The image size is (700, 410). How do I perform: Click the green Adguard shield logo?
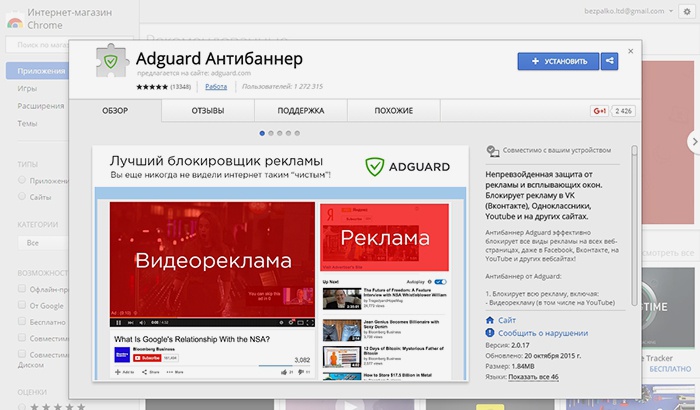click(374, 166)
